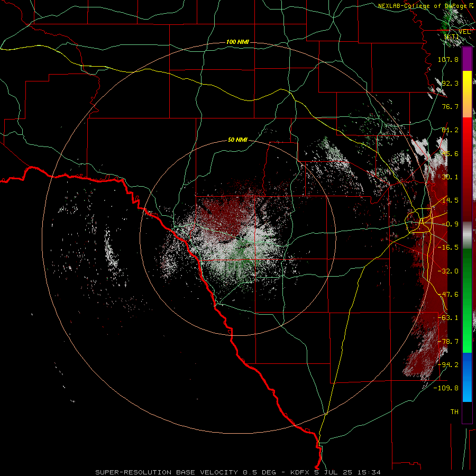Click the blue segment of the color bar
This screenshot has width=476, height=476.
pyautogui.click(x=467, y=377)
